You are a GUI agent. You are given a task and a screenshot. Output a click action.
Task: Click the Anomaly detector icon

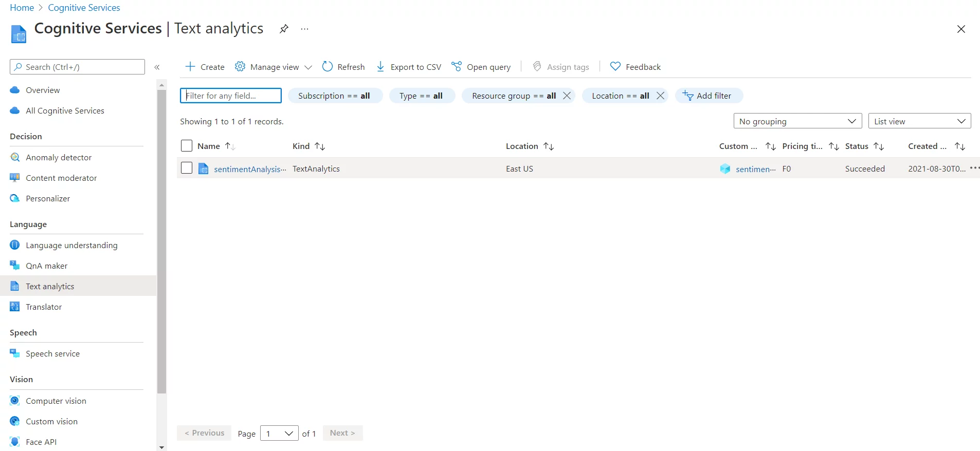15,157
